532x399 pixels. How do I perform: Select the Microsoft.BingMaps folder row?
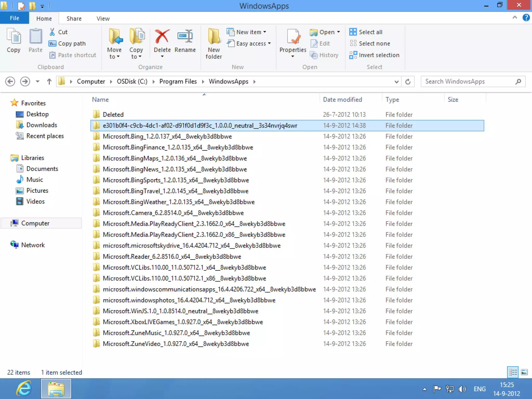coord(287,158)
